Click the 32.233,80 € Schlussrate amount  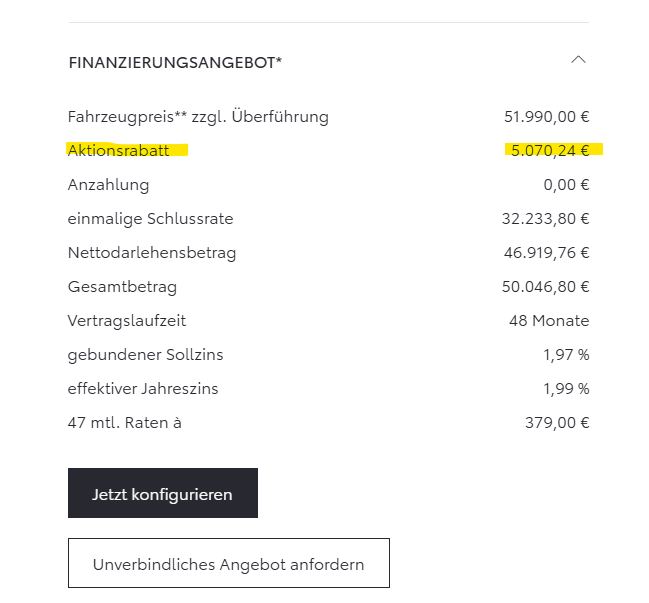coord(545,219)
